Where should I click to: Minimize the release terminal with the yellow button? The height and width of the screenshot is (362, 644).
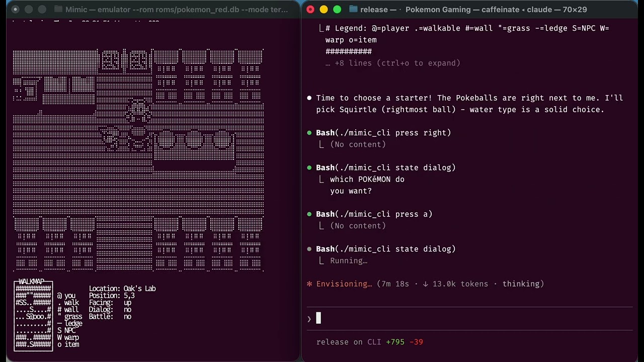point(324,9)
